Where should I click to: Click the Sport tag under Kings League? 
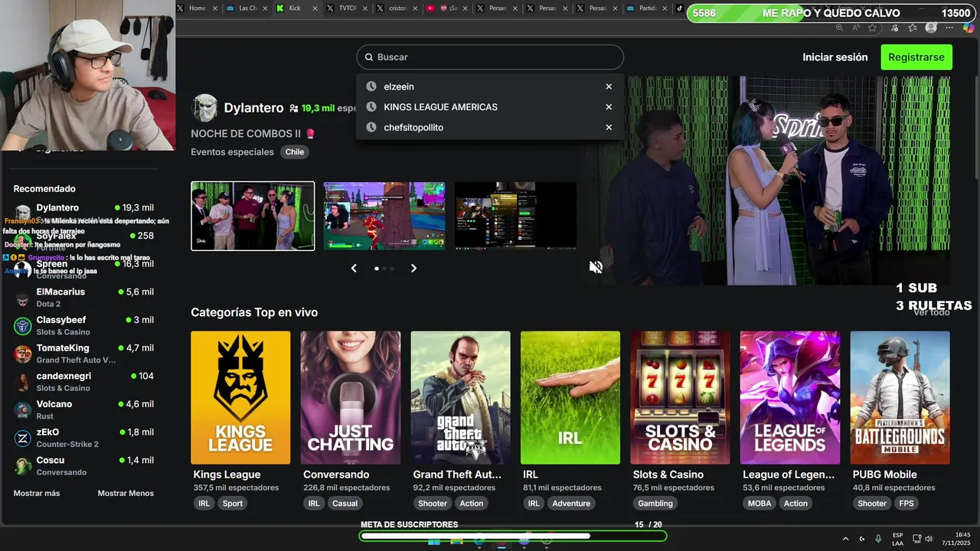click(233, 504)
